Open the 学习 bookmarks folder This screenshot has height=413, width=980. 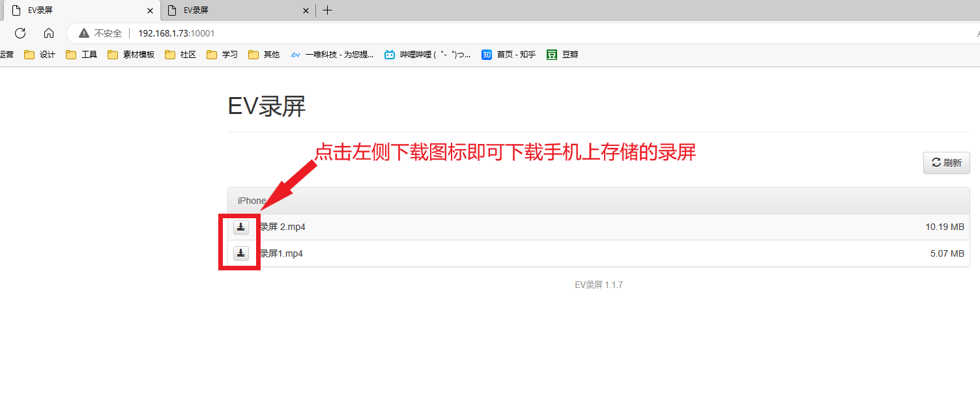(222, 55)
